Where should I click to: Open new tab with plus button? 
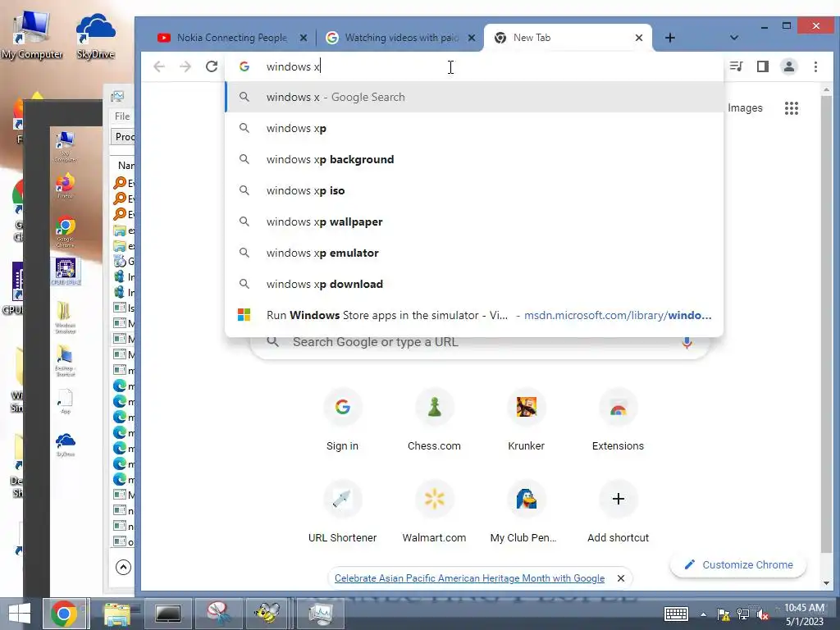[x=669, y=38]
